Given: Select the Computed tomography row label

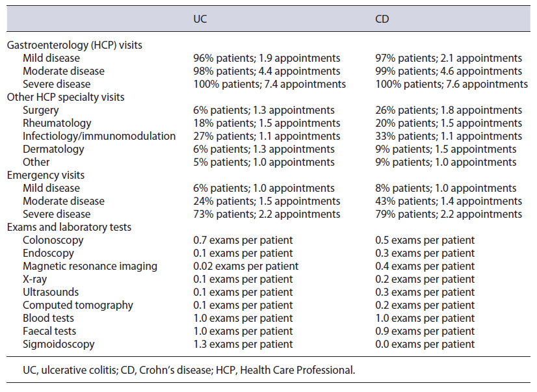Looking at the screenshot, I should [78, 306].
